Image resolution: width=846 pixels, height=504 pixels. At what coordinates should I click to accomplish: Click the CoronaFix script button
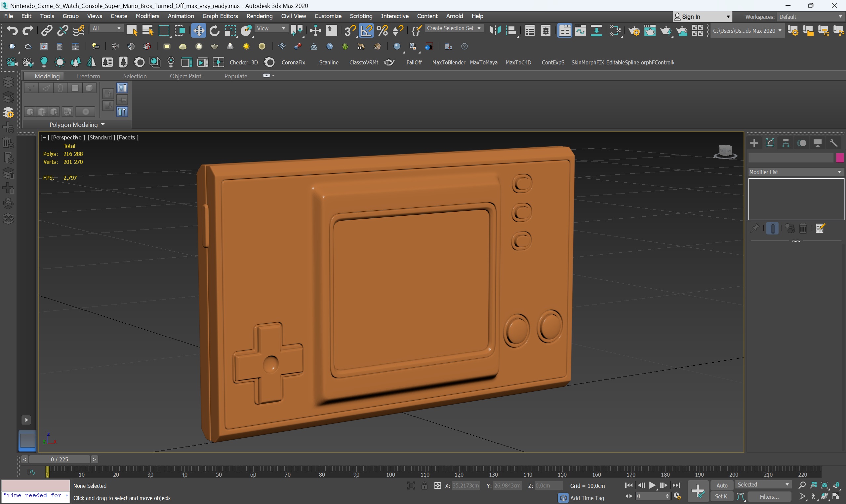(293, 62)
